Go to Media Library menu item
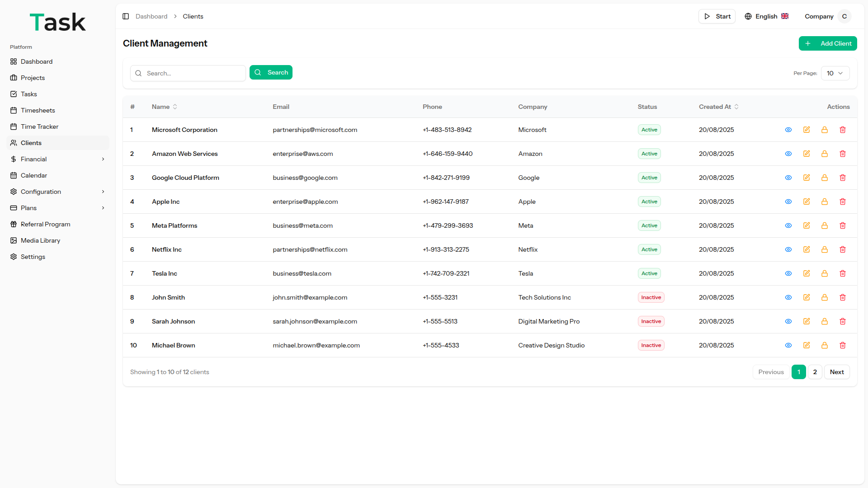The height and width of the screenshot is (488, 868). [40, 240]
